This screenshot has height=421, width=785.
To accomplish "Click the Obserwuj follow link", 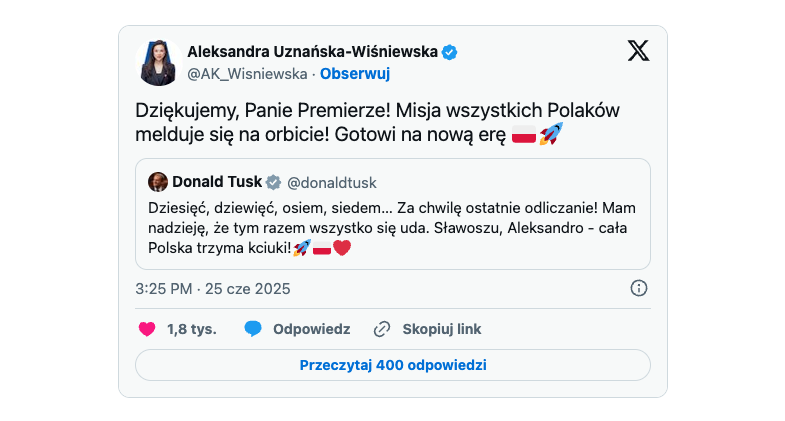I will 355,73.
